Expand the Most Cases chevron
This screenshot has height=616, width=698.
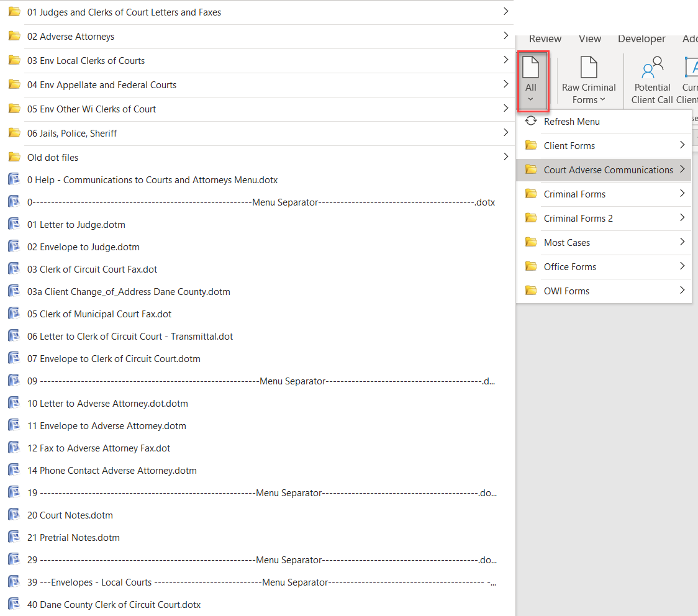coord(682,242)
